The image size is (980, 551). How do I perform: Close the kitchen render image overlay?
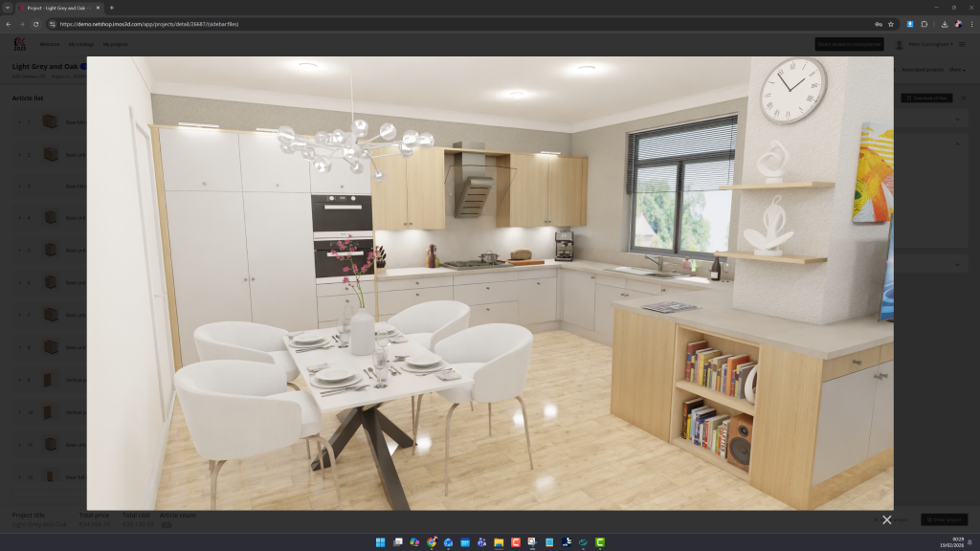click(886, 519)
